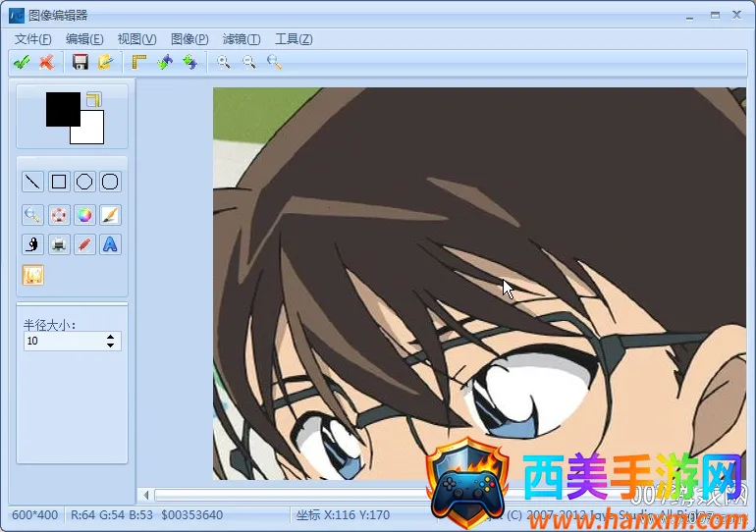Screen dimensions: 756x532
Task: Open the 滤镜 (Filter) menu
Action: click(242, 39)
